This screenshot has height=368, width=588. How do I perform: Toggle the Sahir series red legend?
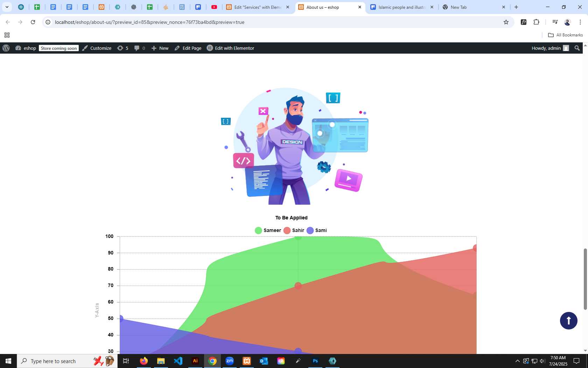click(x=294, y=230)
